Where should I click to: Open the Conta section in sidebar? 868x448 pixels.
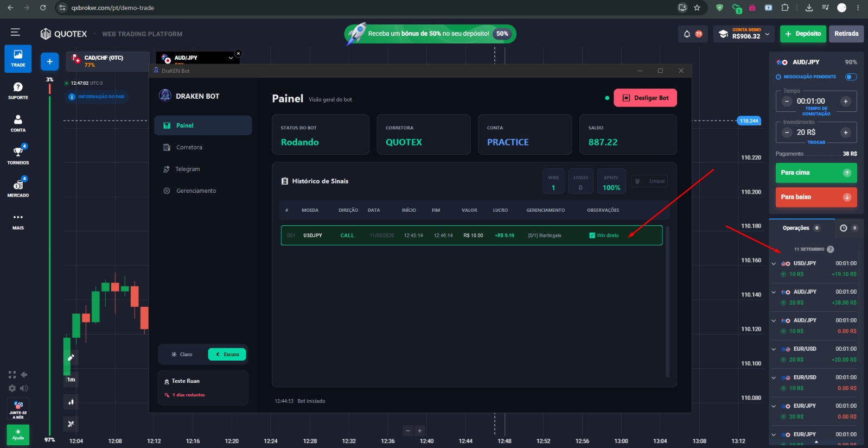click(x=18, y=123)
